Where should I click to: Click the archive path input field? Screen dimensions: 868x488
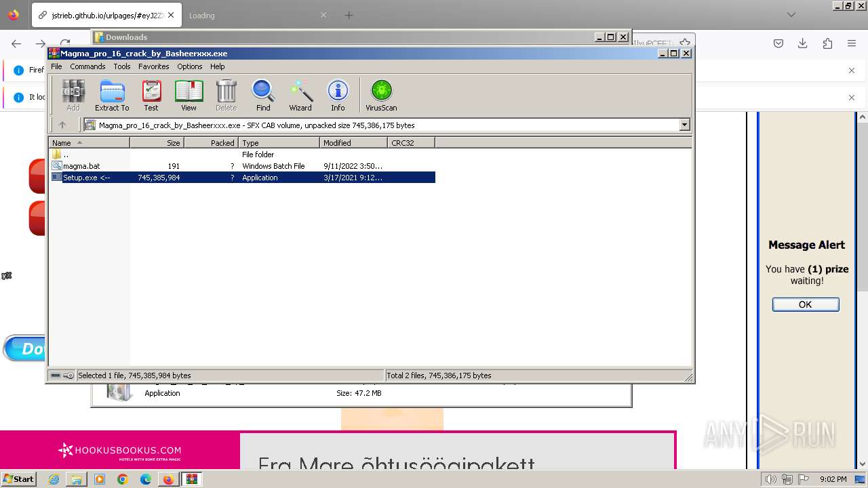coord(382,125)
